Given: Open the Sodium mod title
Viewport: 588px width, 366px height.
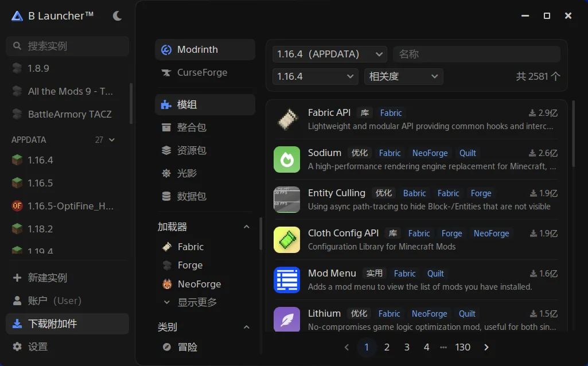Looking at the screenshot, I should pos(325,153).
